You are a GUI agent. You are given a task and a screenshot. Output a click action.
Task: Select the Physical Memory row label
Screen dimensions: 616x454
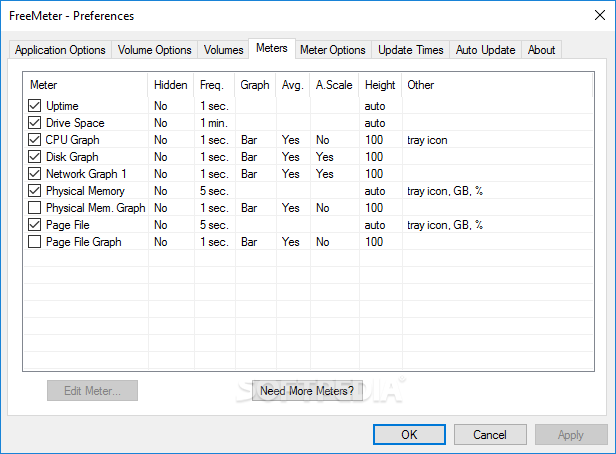[x=85, y=191]
